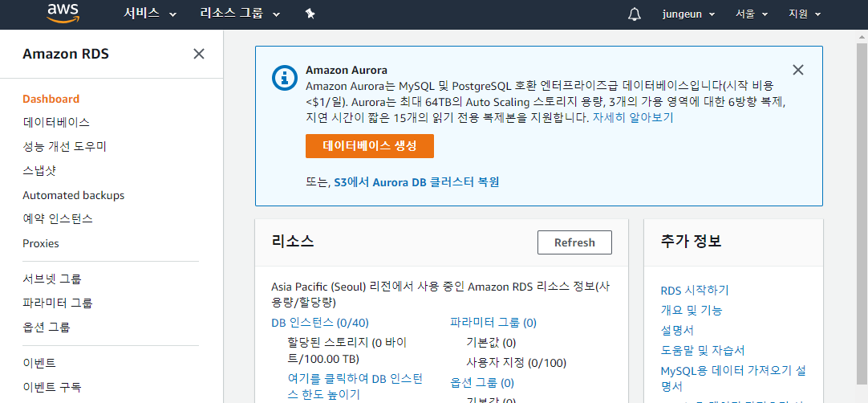Open 서브넷 그룹
The width and height of the screenshot is (868, 403).
52,279
